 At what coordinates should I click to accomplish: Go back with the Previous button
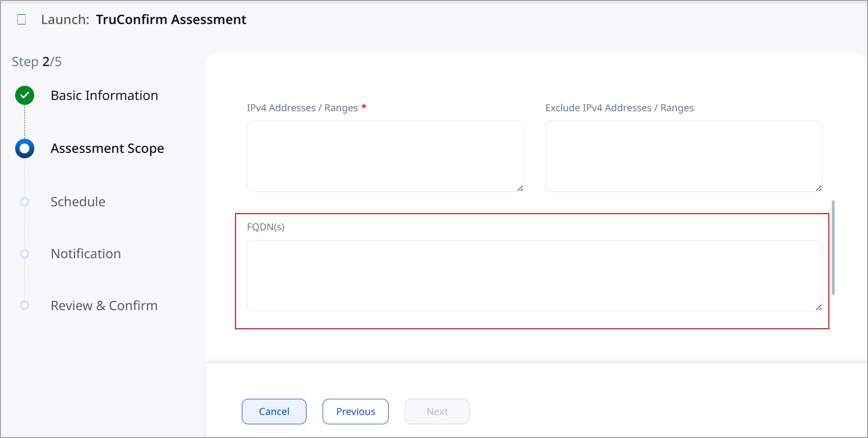(x=355, y=412)
